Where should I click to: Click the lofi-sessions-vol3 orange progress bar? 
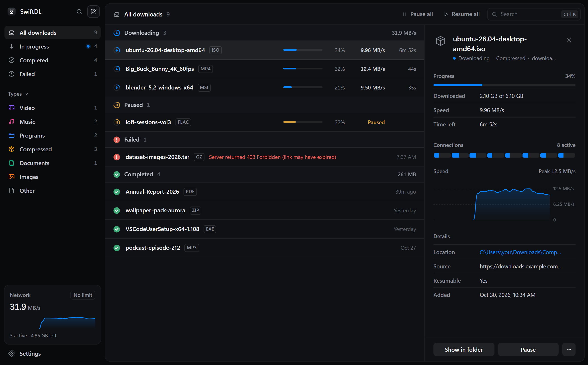[x=303, y=122]
